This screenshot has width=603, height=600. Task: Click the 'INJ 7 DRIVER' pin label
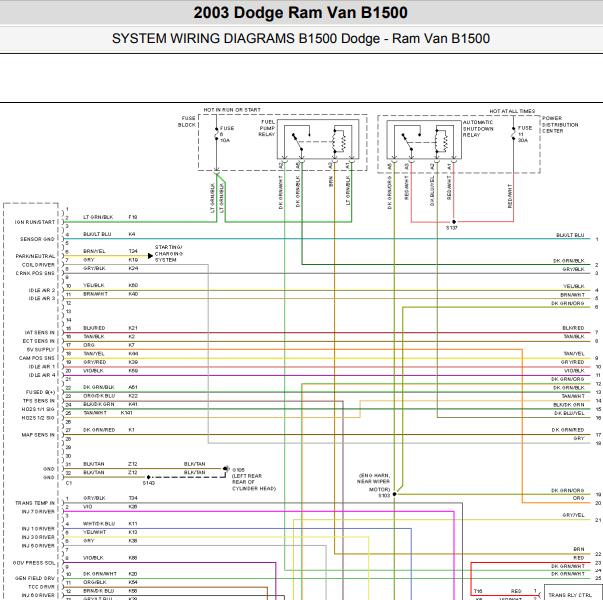pos(38,512)
